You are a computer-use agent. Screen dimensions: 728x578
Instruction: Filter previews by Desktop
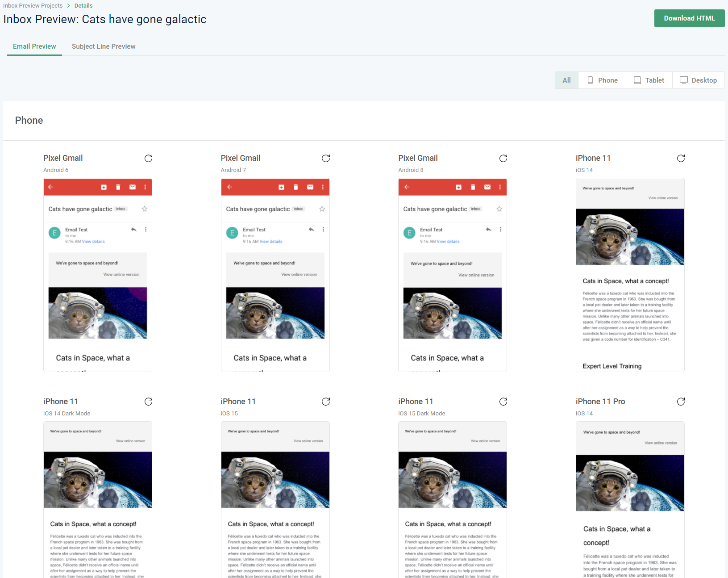click(698, 80)
